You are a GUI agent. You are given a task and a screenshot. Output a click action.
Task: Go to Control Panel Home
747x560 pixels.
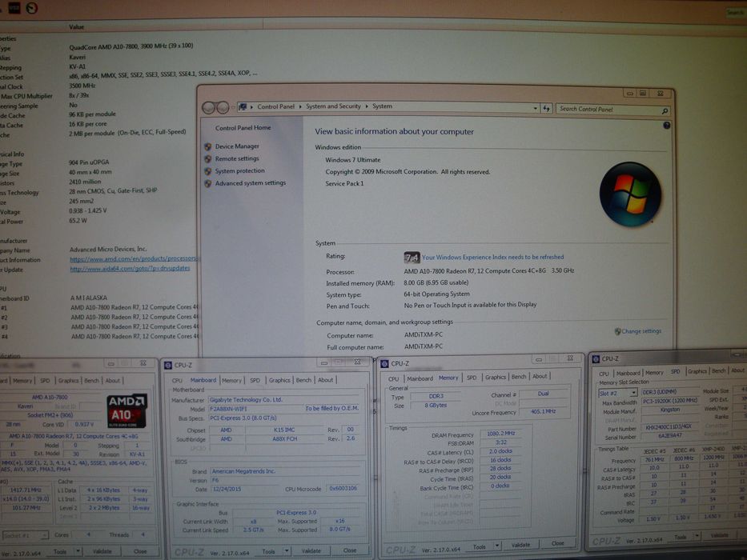click(243, 128)
